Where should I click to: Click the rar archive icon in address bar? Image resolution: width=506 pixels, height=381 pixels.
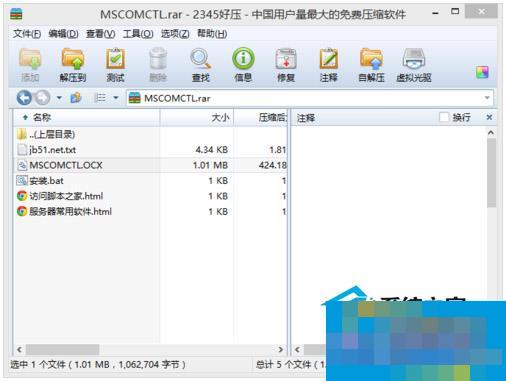click(135, 98)
